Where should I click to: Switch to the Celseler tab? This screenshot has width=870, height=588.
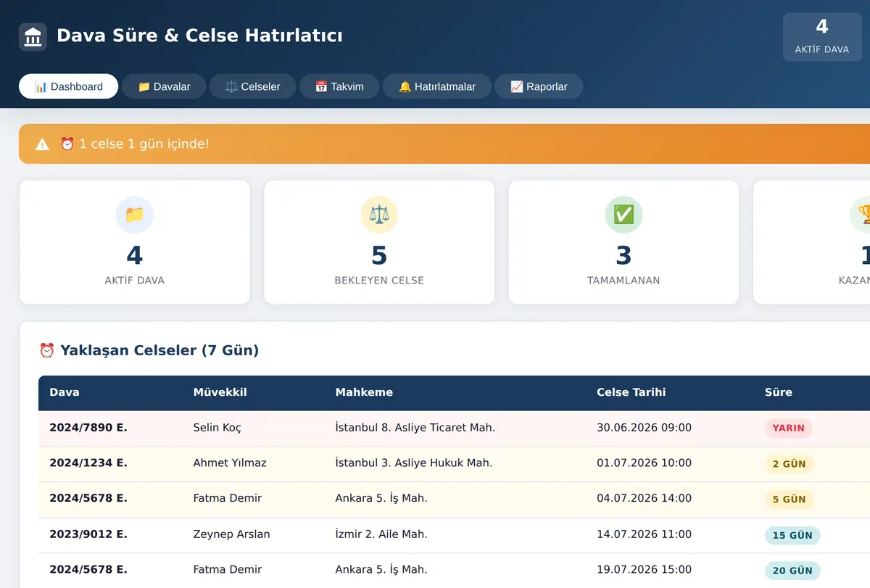(252, 86)
